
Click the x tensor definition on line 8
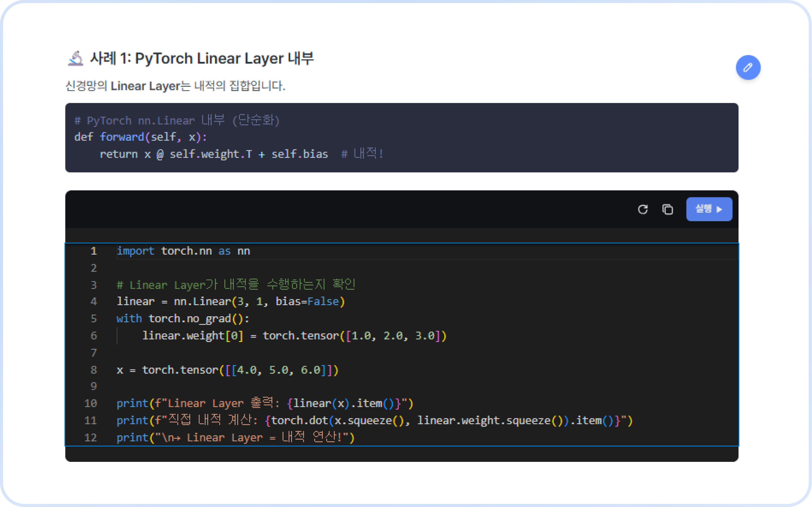tap(227, 370)
